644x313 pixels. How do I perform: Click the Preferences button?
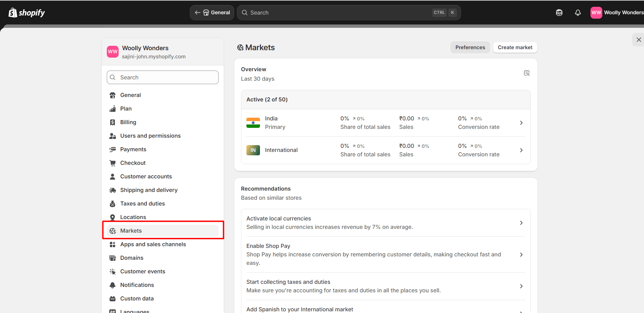[x=470, y=47]
